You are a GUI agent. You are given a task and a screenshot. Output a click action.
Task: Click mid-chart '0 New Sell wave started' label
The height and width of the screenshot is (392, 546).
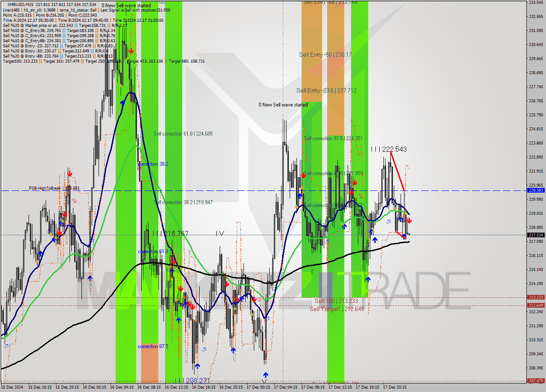[x=283, y=105]
